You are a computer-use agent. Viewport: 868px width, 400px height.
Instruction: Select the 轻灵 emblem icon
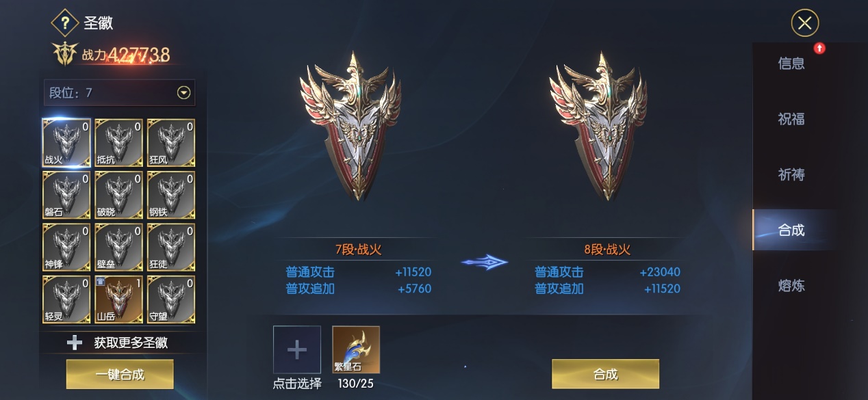(x=66, y=299)
